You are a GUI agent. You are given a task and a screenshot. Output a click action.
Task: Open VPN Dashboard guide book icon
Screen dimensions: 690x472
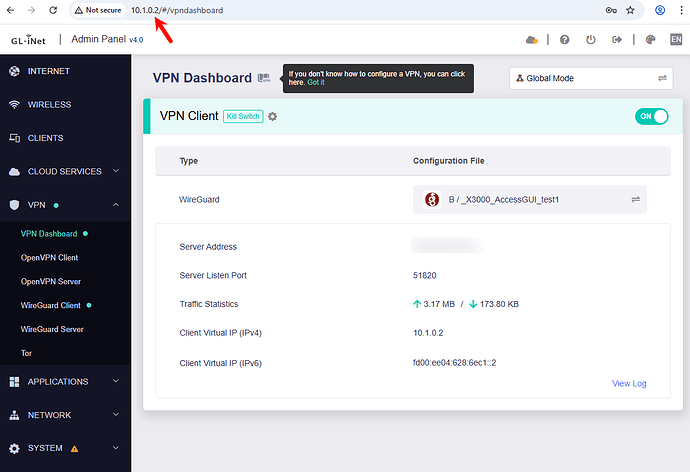[x=264, y=78]
